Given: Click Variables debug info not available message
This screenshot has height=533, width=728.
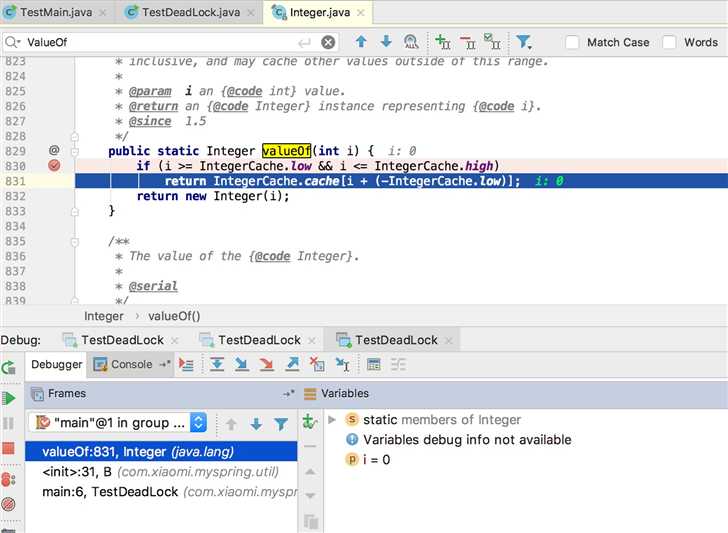Looking at the screenshot, I should coord(467,440).
